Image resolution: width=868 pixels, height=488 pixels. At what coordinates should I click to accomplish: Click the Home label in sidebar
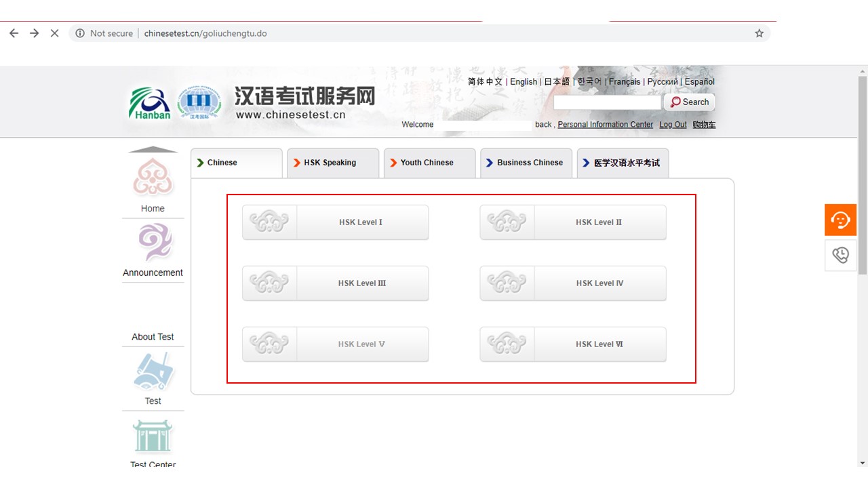click(x=153, y=209)
